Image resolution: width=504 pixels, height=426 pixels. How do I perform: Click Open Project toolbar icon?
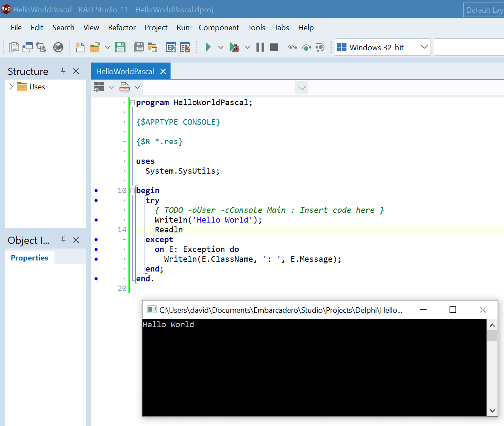(152, 47)
